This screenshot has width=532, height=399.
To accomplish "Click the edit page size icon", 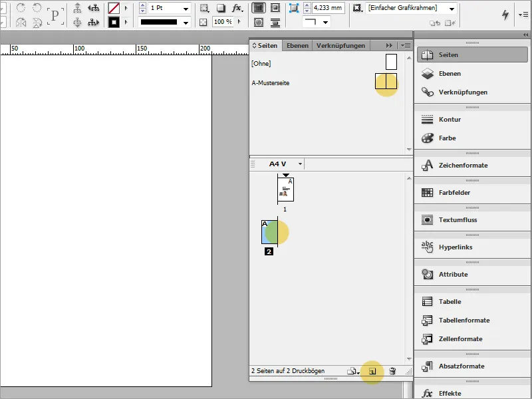I will click(353, 371).
